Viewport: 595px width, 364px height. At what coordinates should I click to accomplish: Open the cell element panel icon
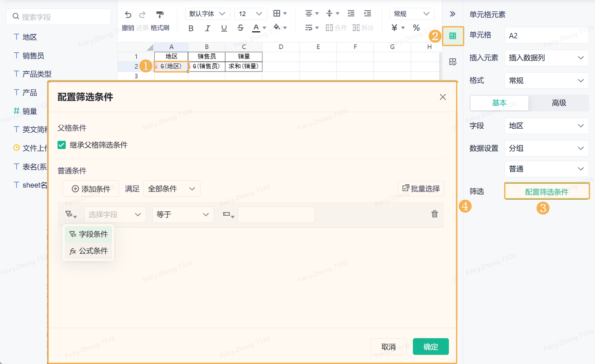point(452,36)
